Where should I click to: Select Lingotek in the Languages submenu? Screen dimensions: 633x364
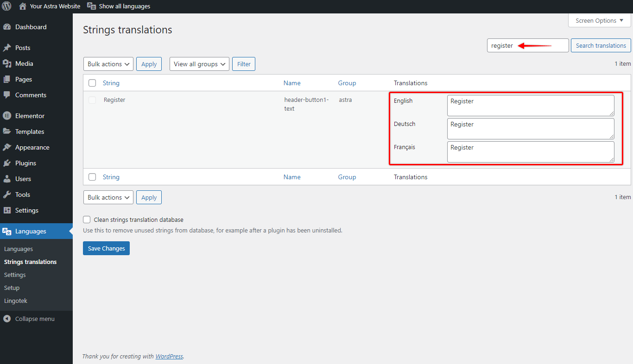15,301
